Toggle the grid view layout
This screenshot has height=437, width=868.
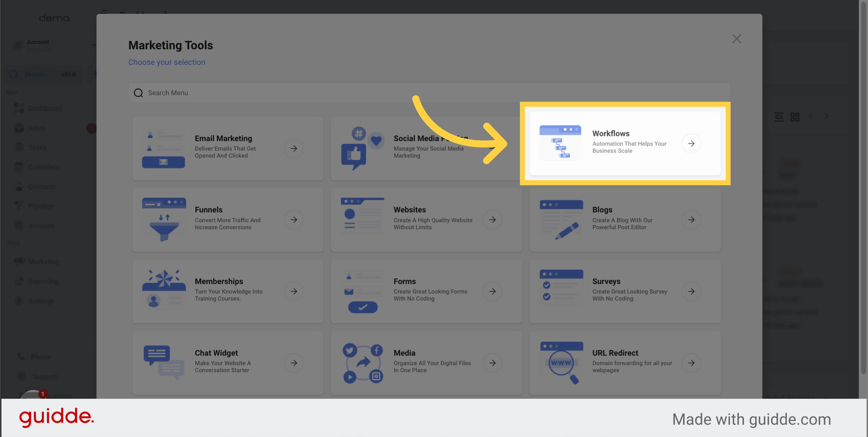pos(795,117)
